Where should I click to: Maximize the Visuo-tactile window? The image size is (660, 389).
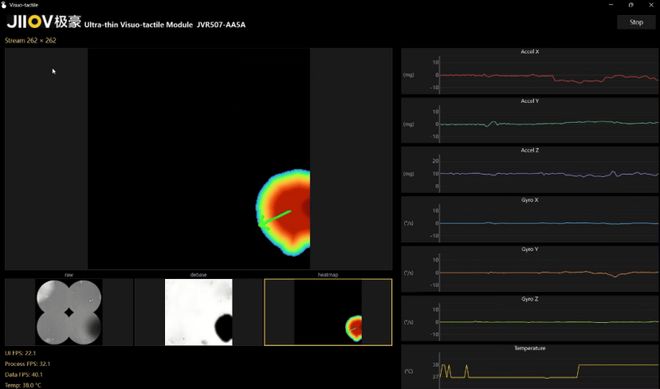point(631,5)
